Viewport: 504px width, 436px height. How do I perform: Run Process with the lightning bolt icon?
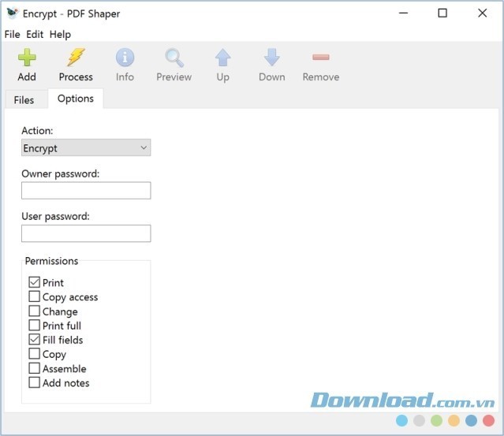click(x=76, y=58)
